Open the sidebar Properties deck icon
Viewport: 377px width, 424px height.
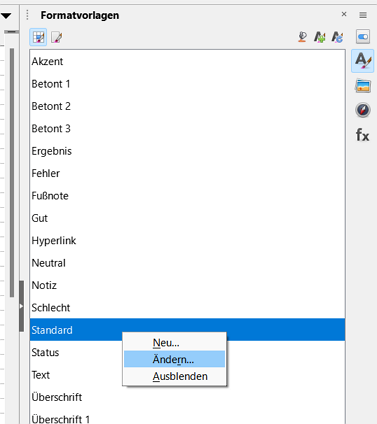(x=363, y=37)
